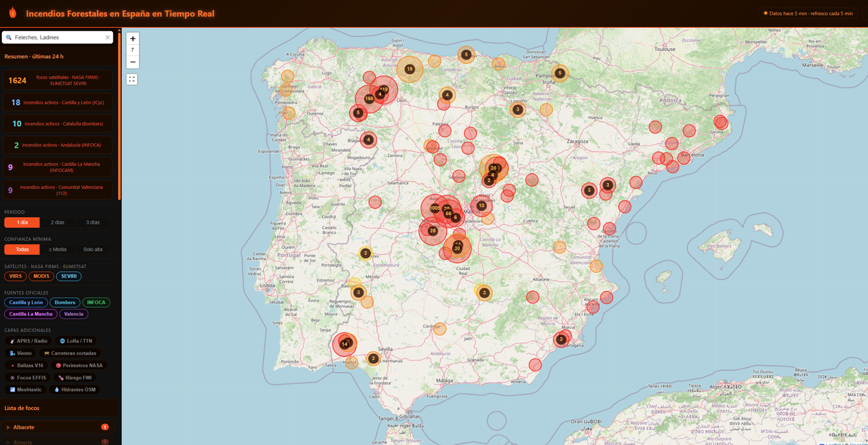This screenshot has width=868, height=445.
Task: Select the 3 días period
Action: pyautogui.click(x=92, y=222)
